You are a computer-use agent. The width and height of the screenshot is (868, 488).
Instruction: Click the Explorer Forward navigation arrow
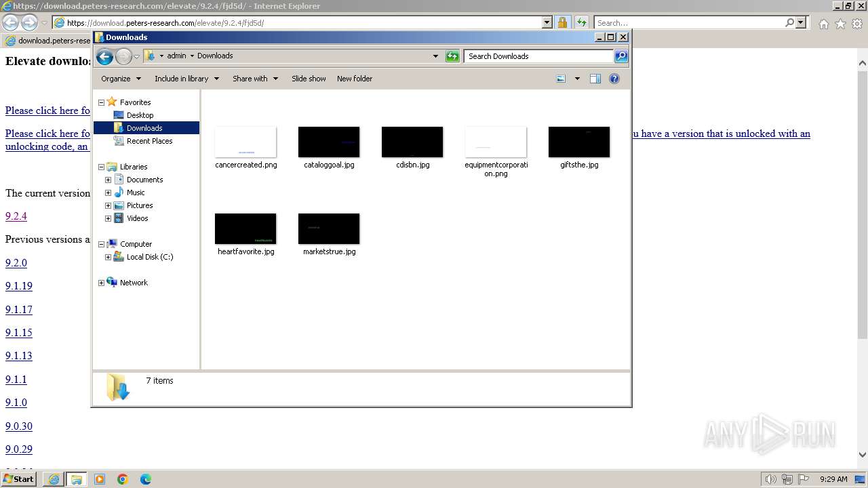[123, 56]
